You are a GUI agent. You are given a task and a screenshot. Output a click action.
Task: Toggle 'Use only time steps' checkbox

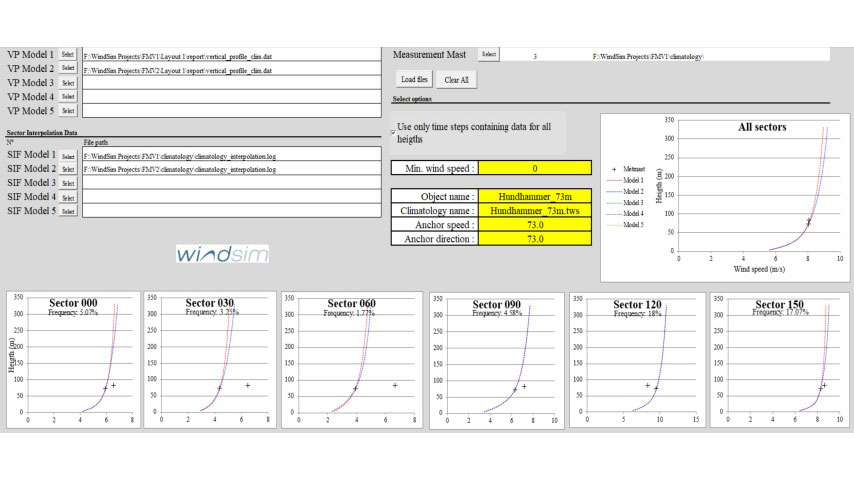[x=392, y=131]
